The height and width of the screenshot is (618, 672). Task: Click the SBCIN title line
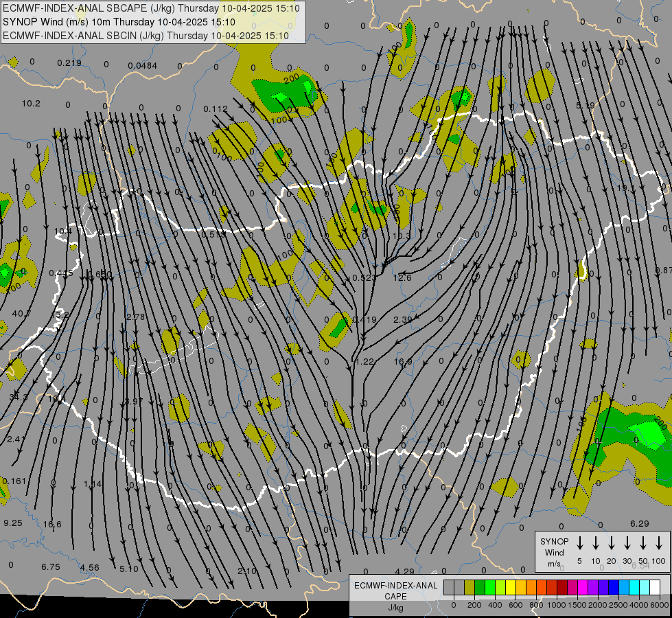[146, 36]
